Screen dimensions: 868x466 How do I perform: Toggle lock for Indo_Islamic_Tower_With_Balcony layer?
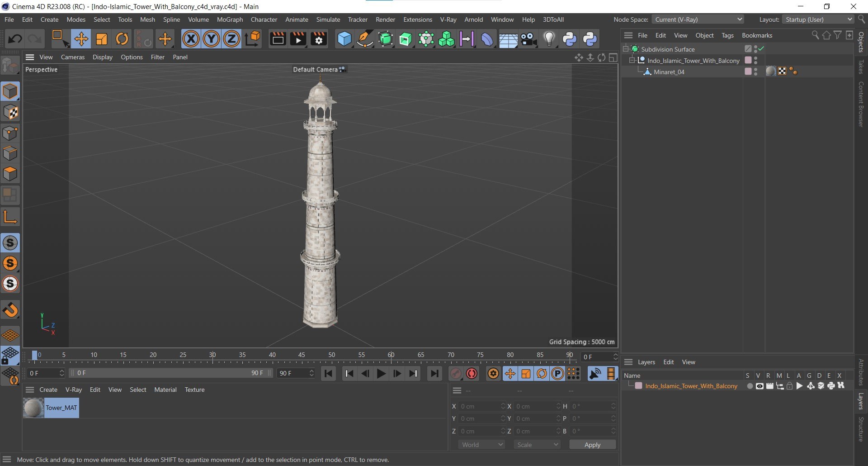click(x=789, y=386)
